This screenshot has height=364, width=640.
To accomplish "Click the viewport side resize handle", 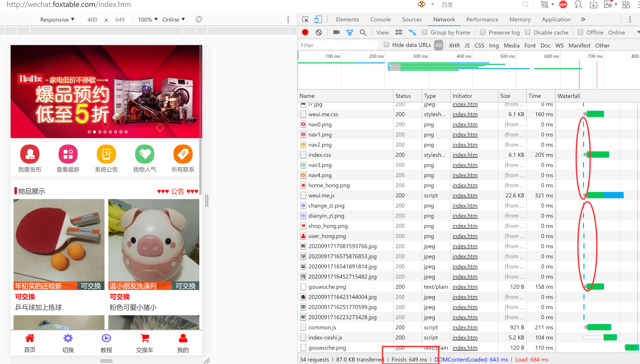I will (207, 201).
